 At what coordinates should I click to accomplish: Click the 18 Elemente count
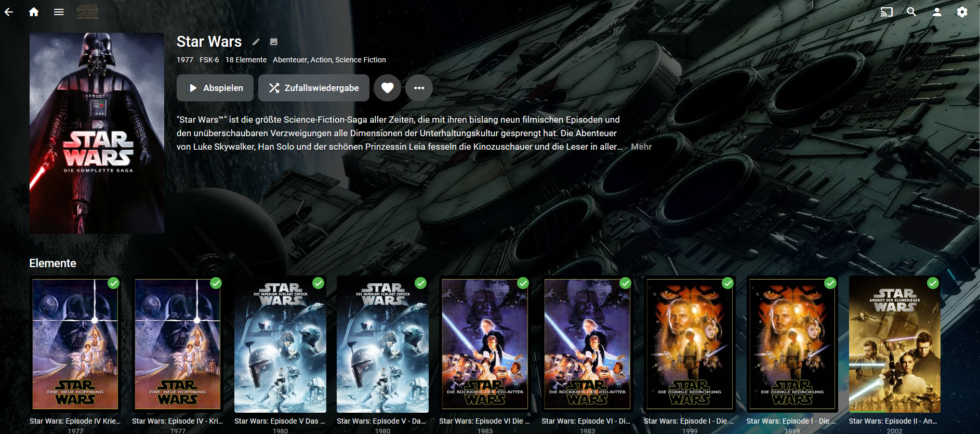(x=246, y=60)
